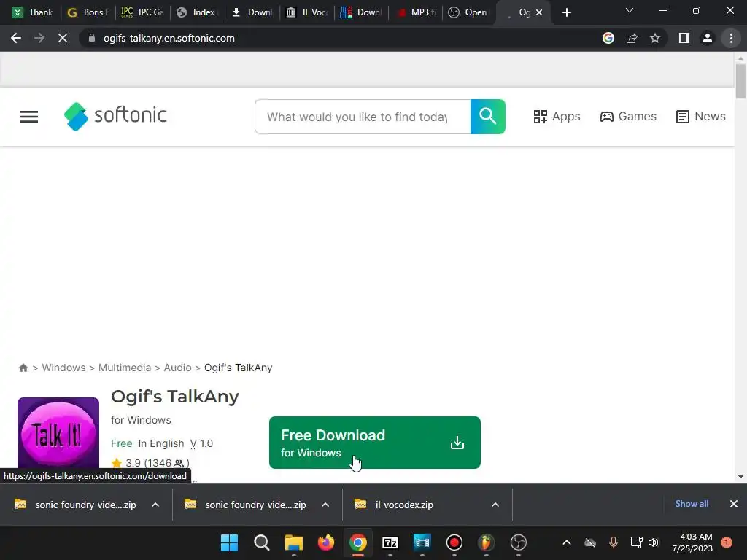
Task: Open the clock and date panel
Action: click(x=692, y=542)
